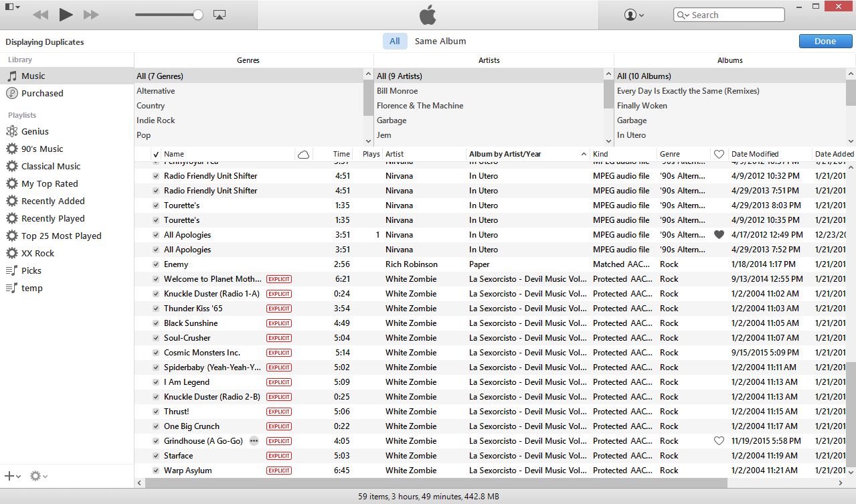This screenshot has width=856, height=504.
Task: Open the temp playlist
Action: point(67,288)
